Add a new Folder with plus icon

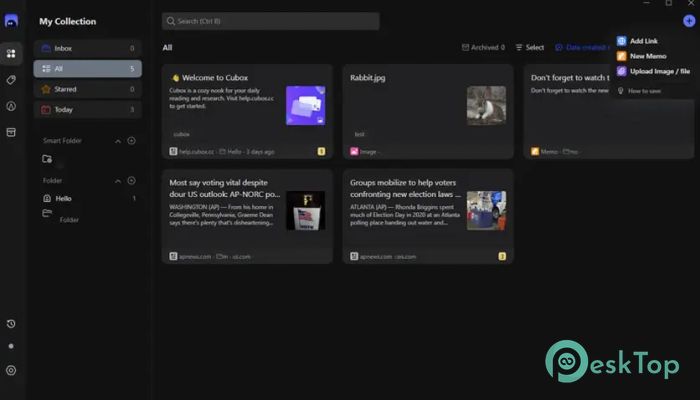click(x=131, y=180)
